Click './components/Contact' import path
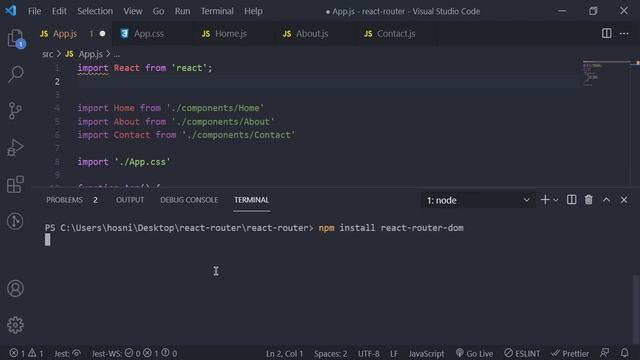The height and width of the screenshot is (360, 640). 238,135
